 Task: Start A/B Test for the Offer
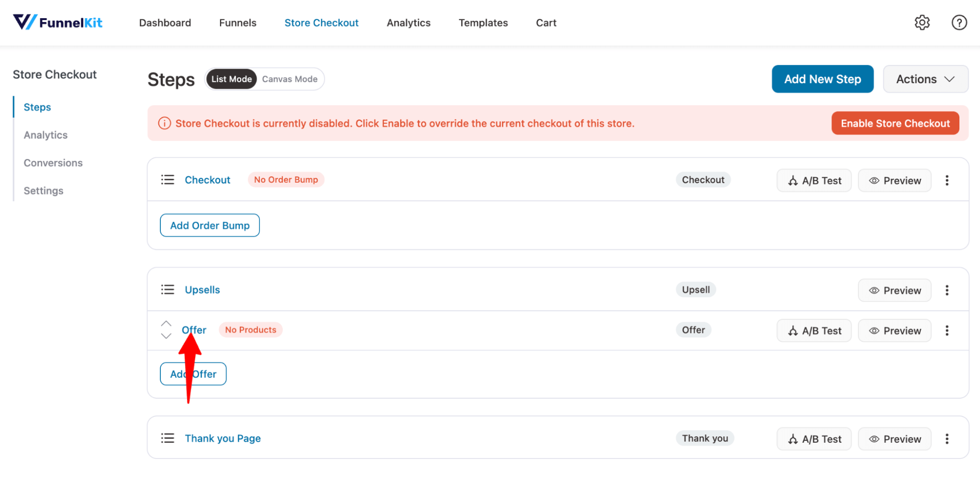click(814, 330)
